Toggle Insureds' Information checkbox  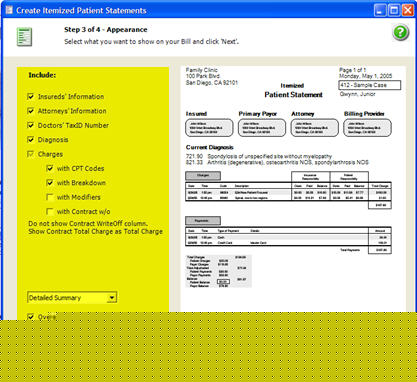coord(31,97)
